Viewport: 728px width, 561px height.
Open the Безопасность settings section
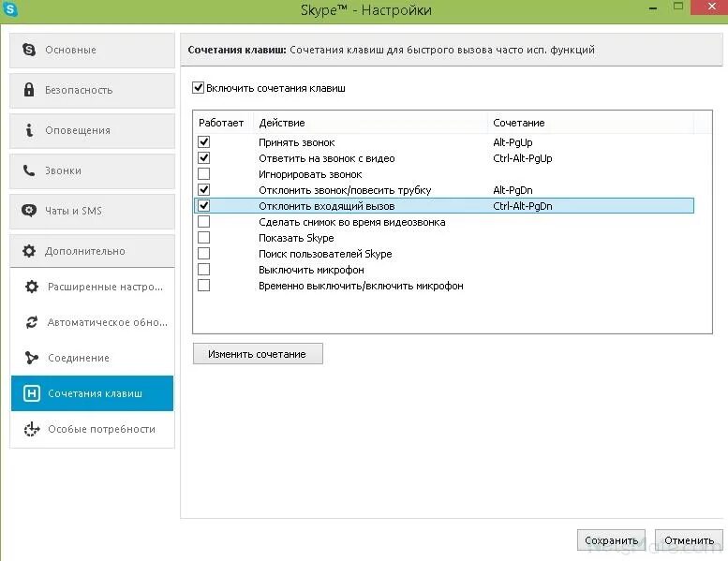click(92, 90)
